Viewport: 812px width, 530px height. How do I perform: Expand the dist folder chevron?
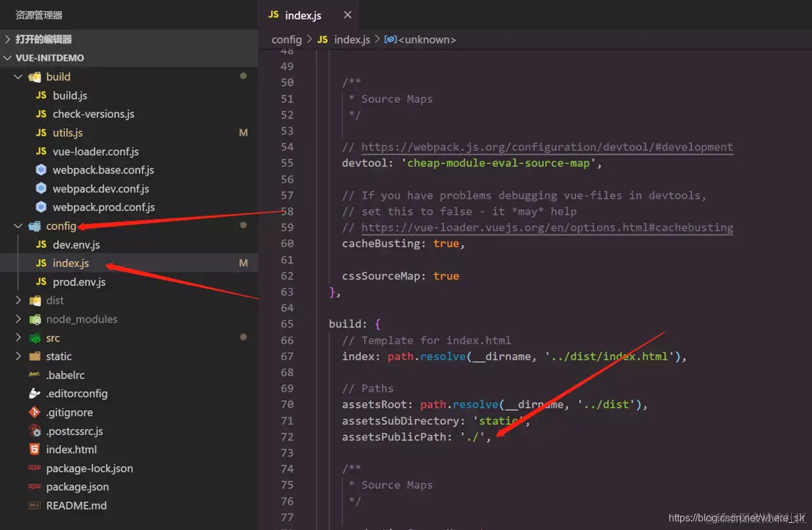click(x=18, y=301)
